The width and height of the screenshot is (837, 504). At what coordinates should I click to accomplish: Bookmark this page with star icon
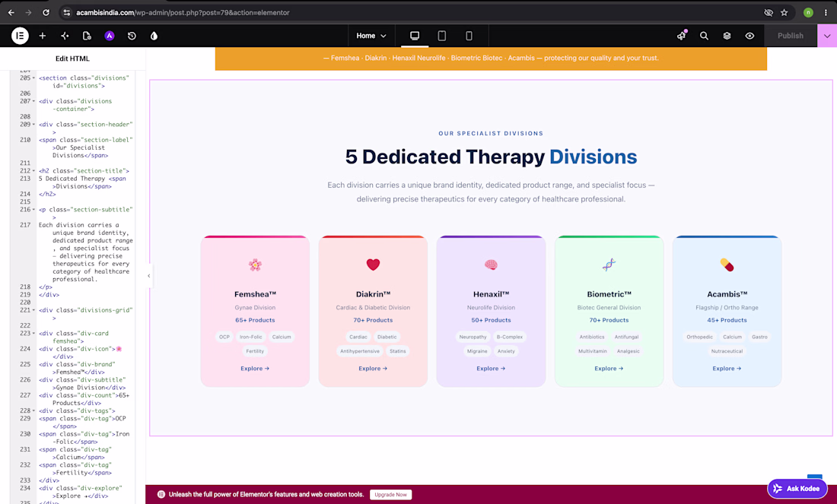(784, 12)
